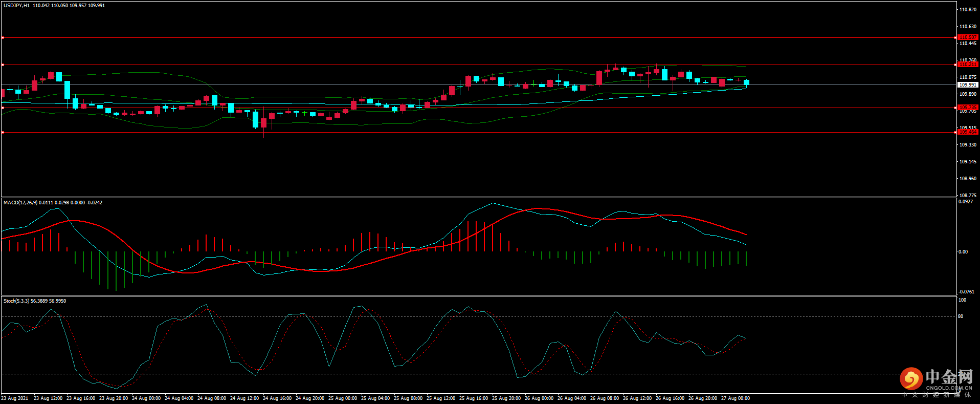Click the 27 Aug 00:00 time axis label
Screen dimensions: 980x404
point(736,398)
